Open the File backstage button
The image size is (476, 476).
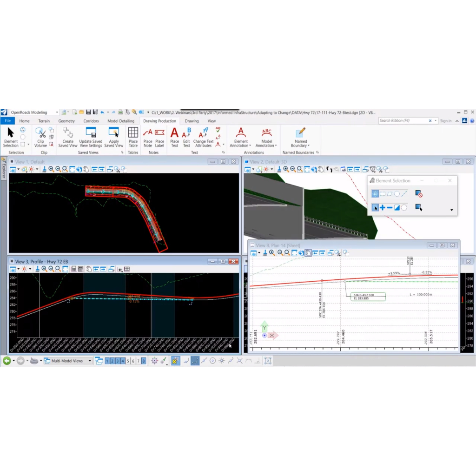[7, 121]
